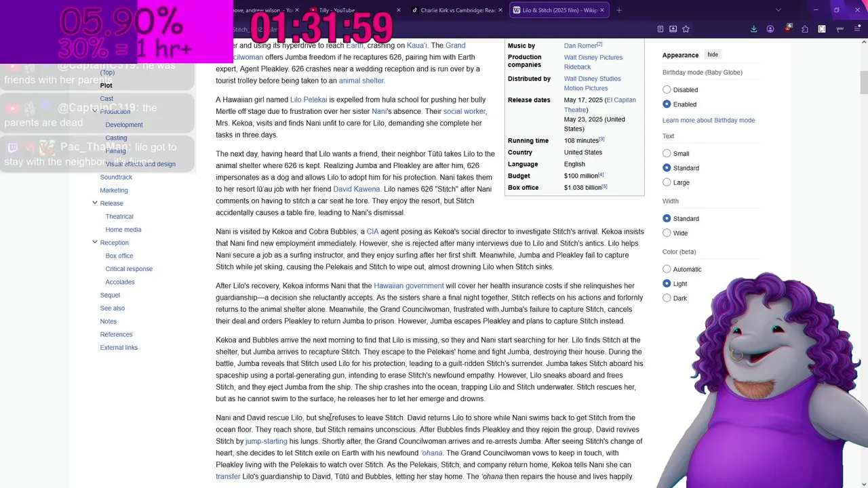Viewport: 868px width, 488px height.
Task: Follow the Lilo Pelekai character link
Action: tap(309, 100)
